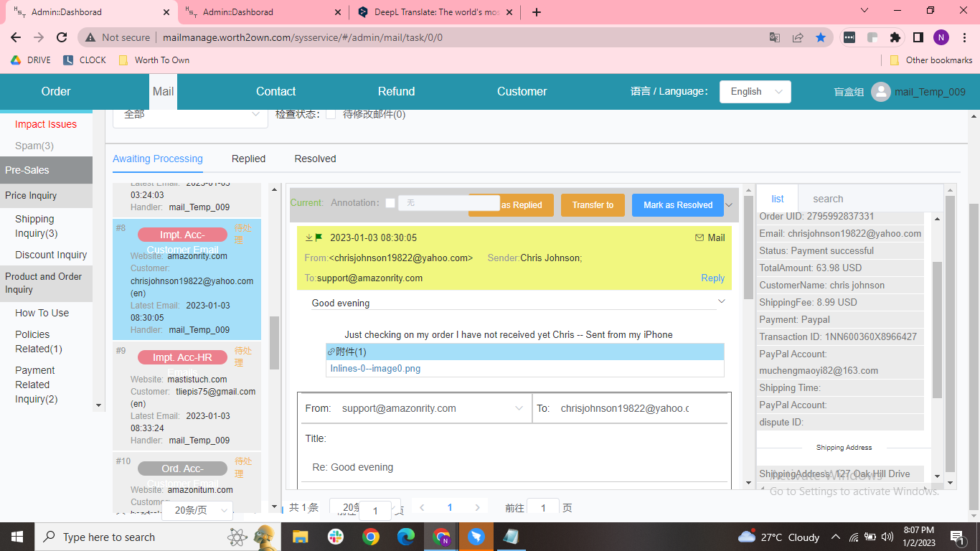Check the 待修改邮件 checkbox
The image size is (980, 551).
pos(331,114)
